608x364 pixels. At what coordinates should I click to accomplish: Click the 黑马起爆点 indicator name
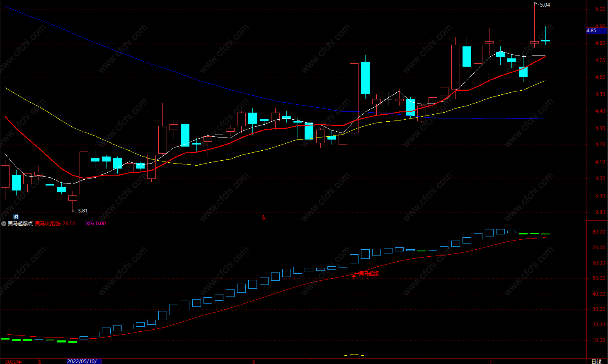20,224
